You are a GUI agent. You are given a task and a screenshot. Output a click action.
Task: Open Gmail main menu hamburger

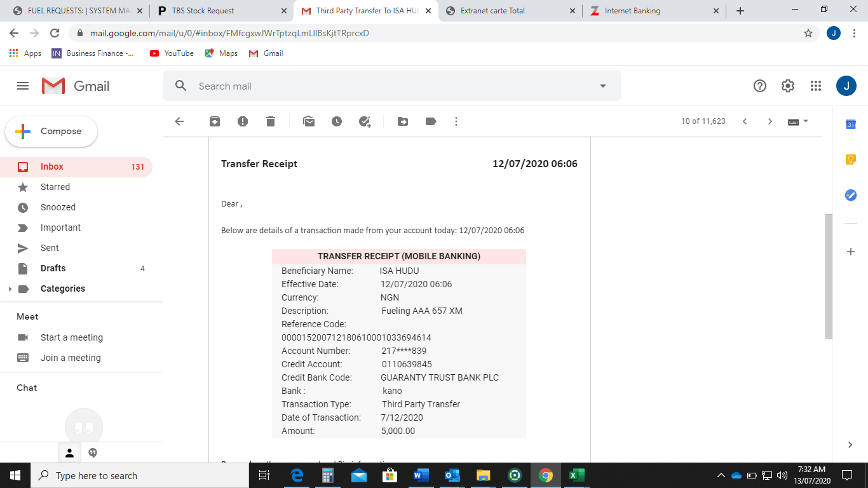point(23,86)
